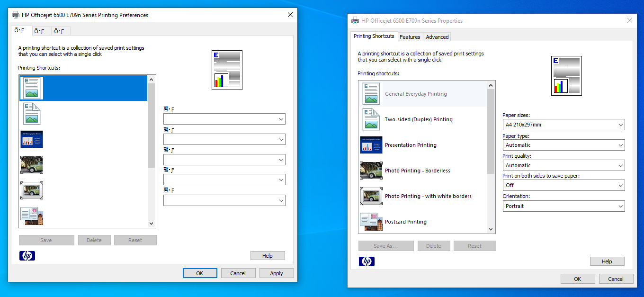
Task: Click the page preview thumbnail in Printing Preferences
Action: coord(227,70)
